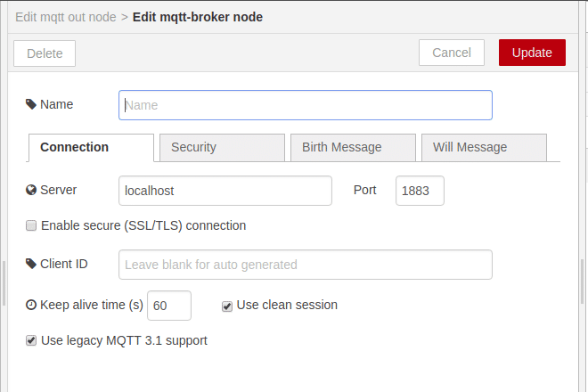Click the Keep alive time field showing 60
Screen dimensions: 588x392
169,306
